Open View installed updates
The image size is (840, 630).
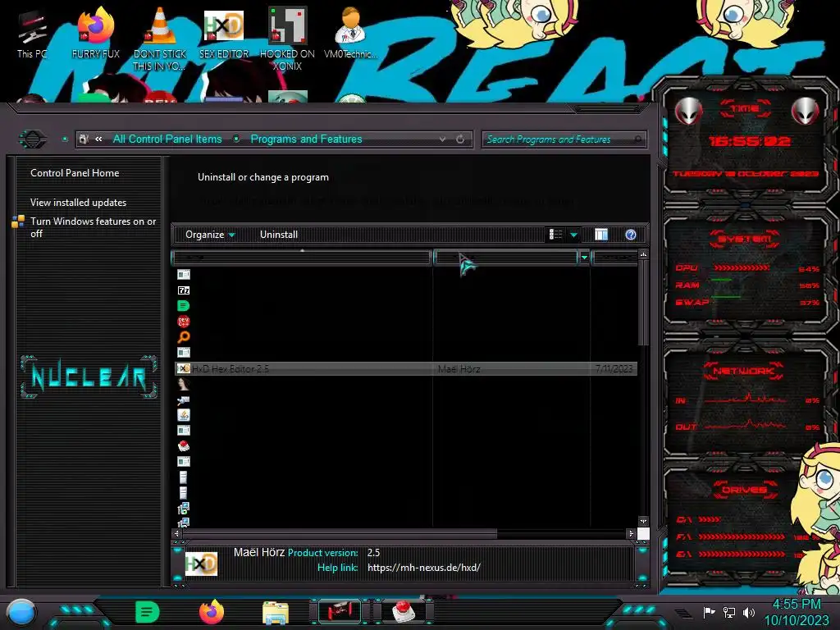[x=78, y=203]
